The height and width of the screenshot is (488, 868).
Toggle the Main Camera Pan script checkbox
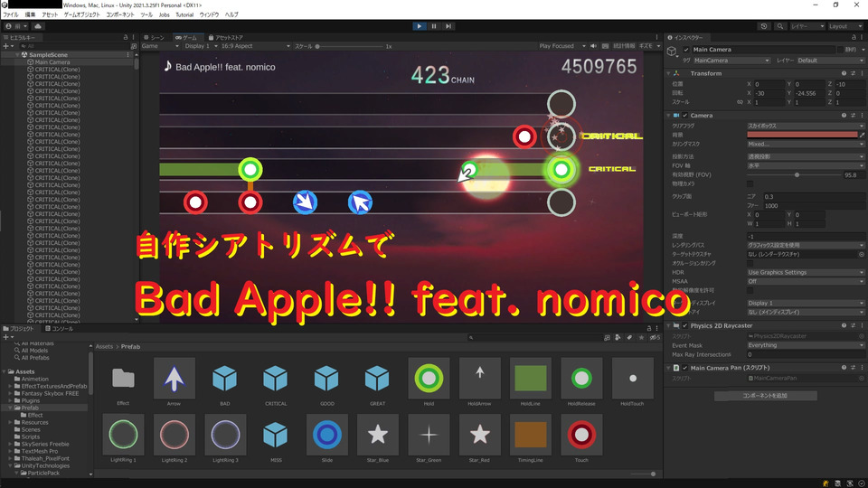tap(684, 368)
